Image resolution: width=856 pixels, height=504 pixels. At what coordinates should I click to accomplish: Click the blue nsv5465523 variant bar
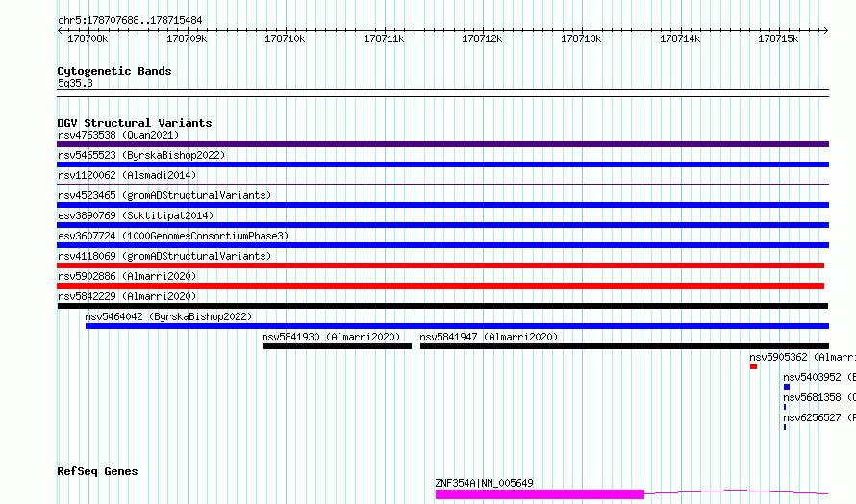pos(442,164)
